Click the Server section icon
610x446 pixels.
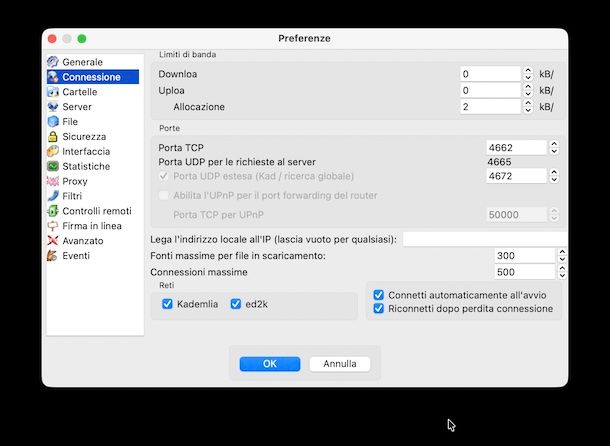[x=53, y=107]
